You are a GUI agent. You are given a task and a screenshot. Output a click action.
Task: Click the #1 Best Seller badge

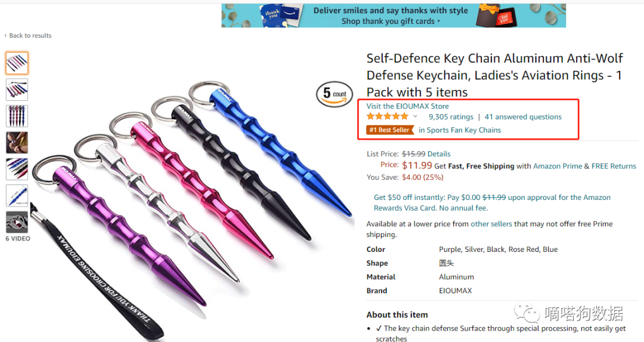[x=390, y=130]
